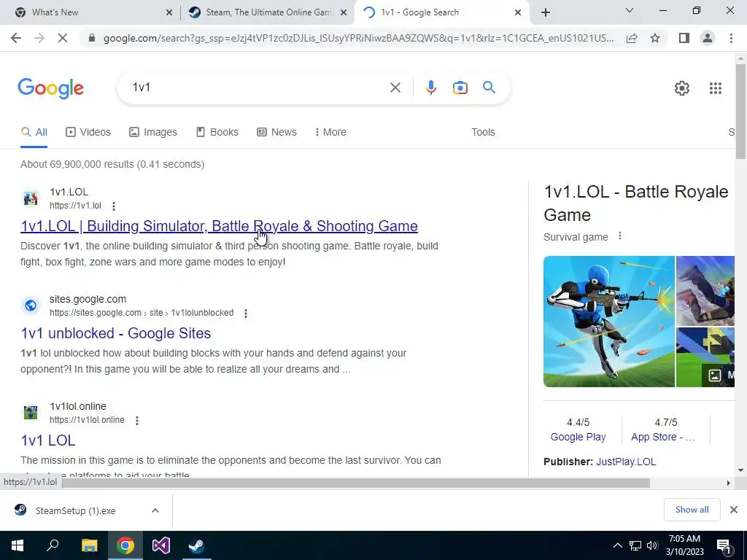Image resolution: width=747 pixels, height=560 pixels.
Task: Show all downloads
Action: pos(692,510)
